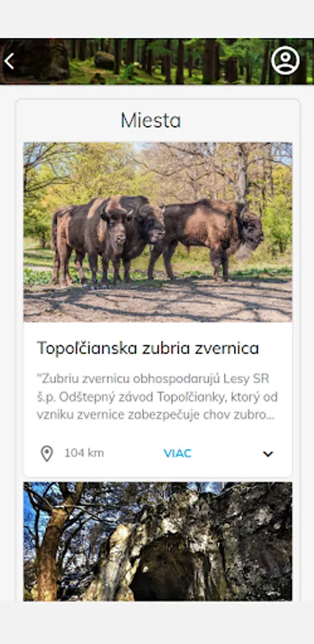Click the description line ending in 'chov zubro...'
Viewport: 314px width, 644px height.
tap(155, 415)
